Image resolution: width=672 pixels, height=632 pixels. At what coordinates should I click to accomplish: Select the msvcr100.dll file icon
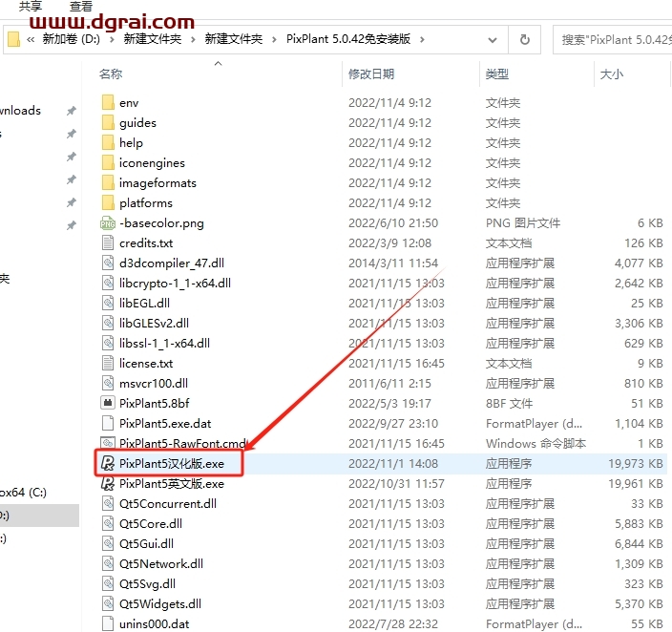(x=108, y=384)
